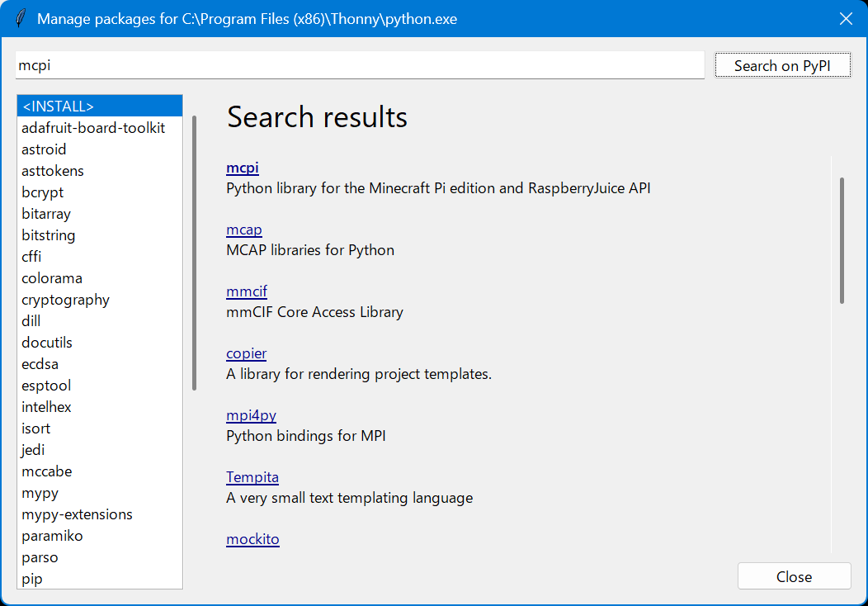Click the text MCAP libraries for Python

pos(310,250)
